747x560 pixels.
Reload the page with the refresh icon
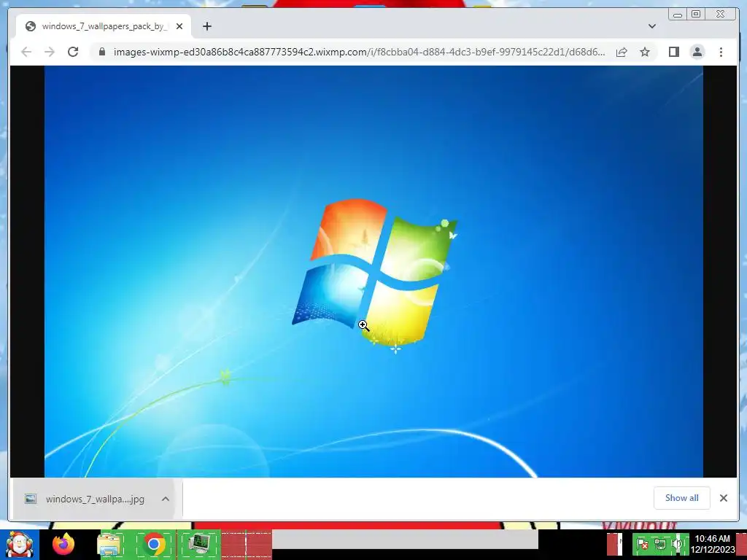(x=73, y=52)
